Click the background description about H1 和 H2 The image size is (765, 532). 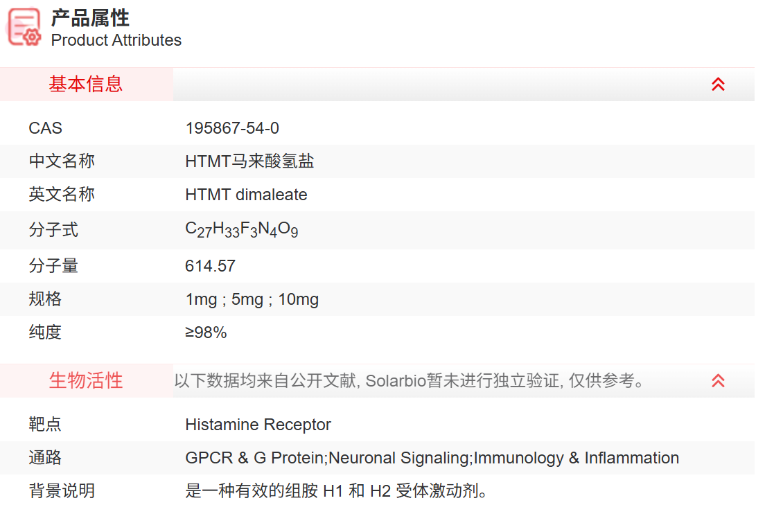[x=337, y=491]
